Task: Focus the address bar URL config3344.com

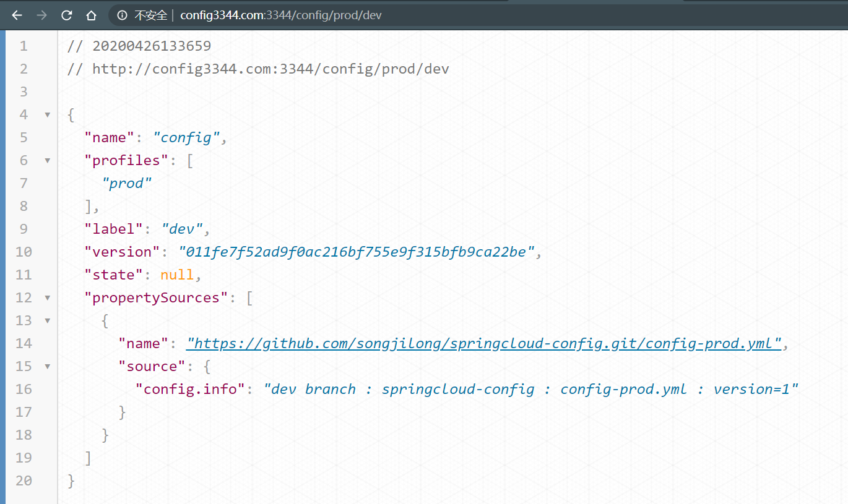Action: [281, 15]
